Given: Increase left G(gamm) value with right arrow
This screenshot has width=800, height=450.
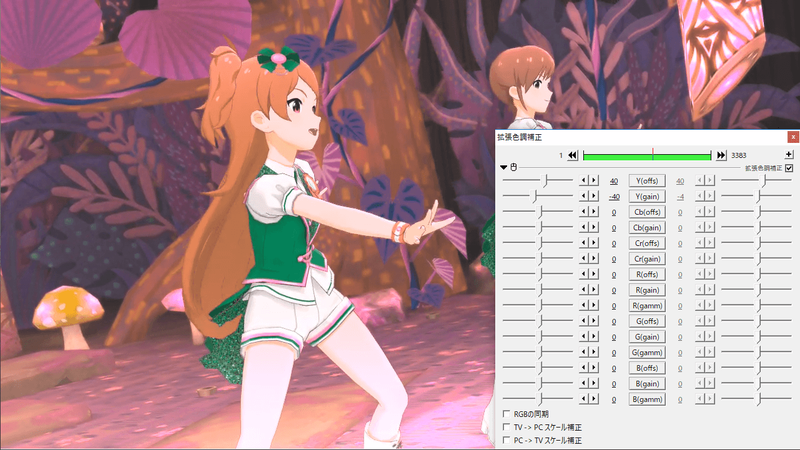Looking at the screenshot, I should (593, 352).
